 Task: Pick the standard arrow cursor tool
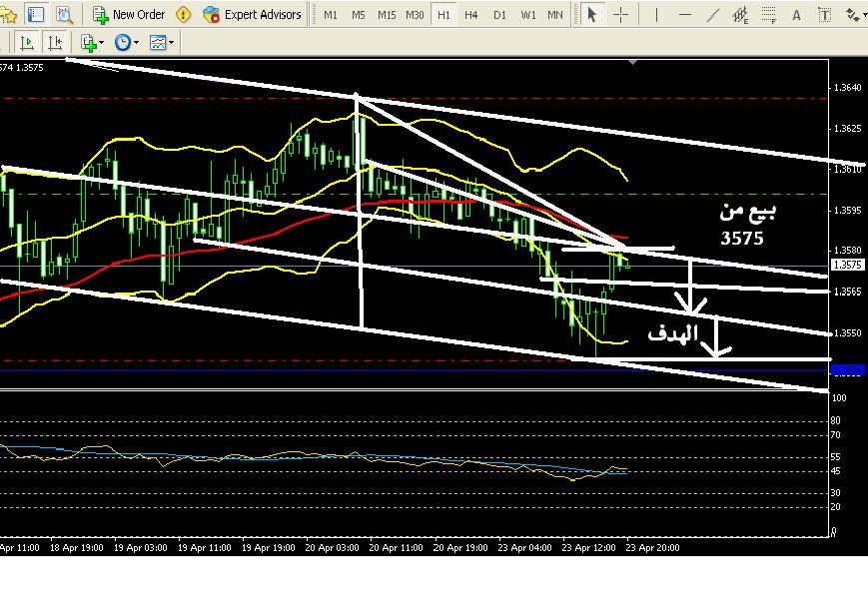pyautogui.click(x=591, y=15)
